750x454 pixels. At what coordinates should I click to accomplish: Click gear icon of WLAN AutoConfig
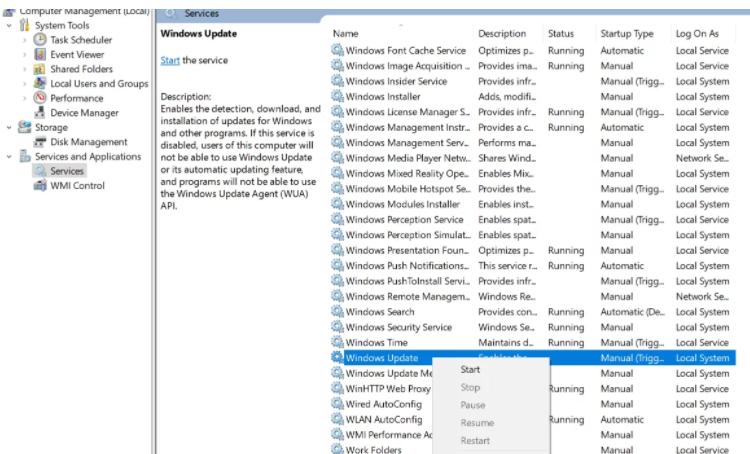tap(337, 419)
